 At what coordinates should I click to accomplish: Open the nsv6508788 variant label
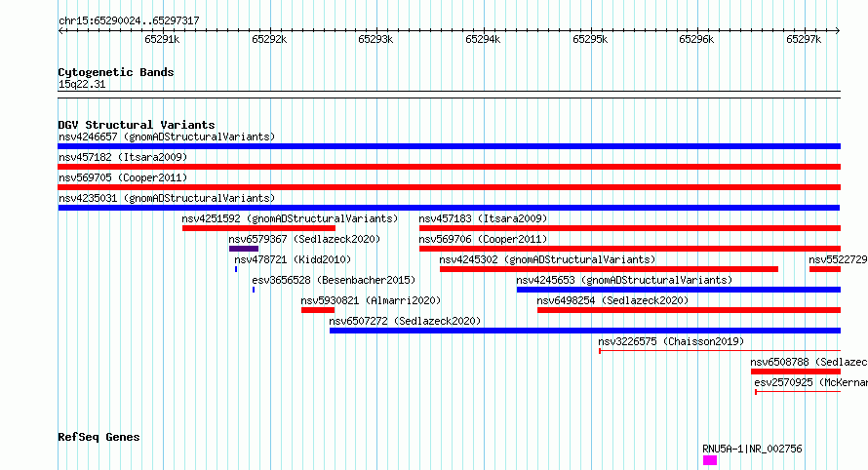[x=809, y=362]
